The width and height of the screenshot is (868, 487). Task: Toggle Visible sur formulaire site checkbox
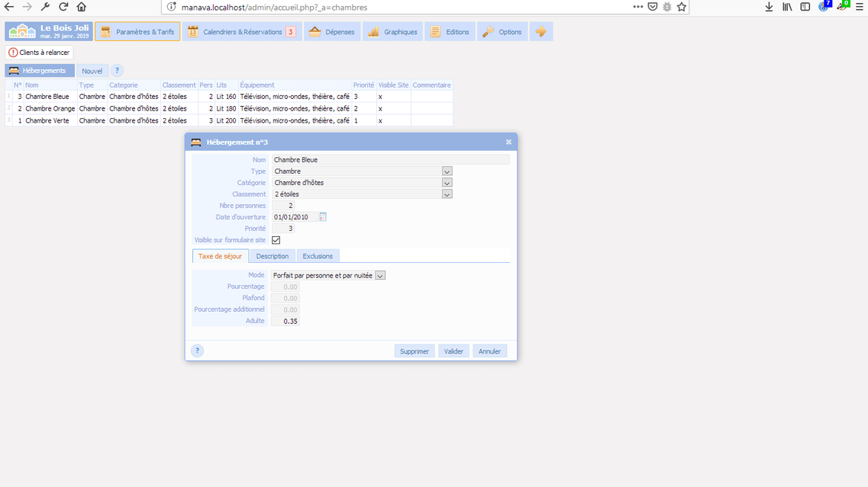(276, 241)
